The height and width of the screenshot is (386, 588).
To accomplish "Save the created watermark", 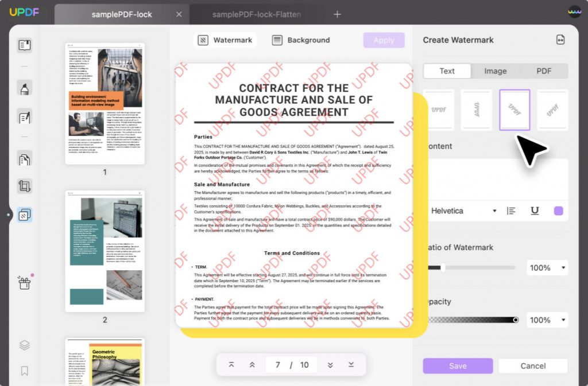I will 458,366.
